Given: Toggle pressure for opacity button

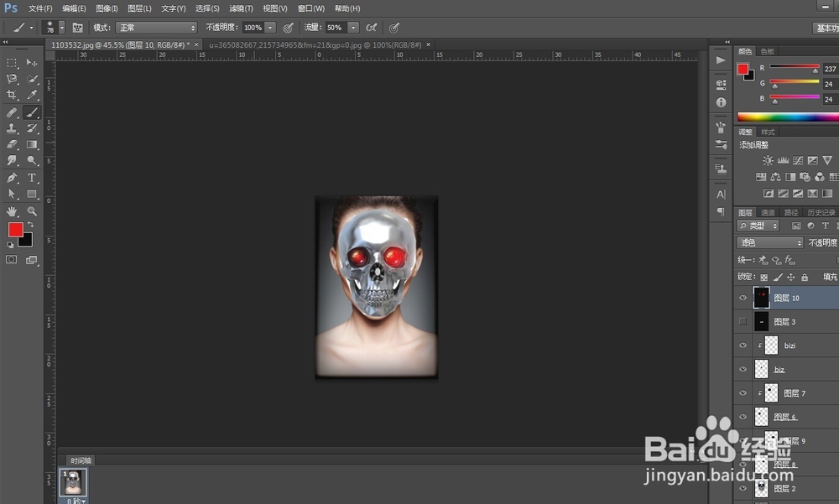Looking at the screenshot, I should (289, 28).
